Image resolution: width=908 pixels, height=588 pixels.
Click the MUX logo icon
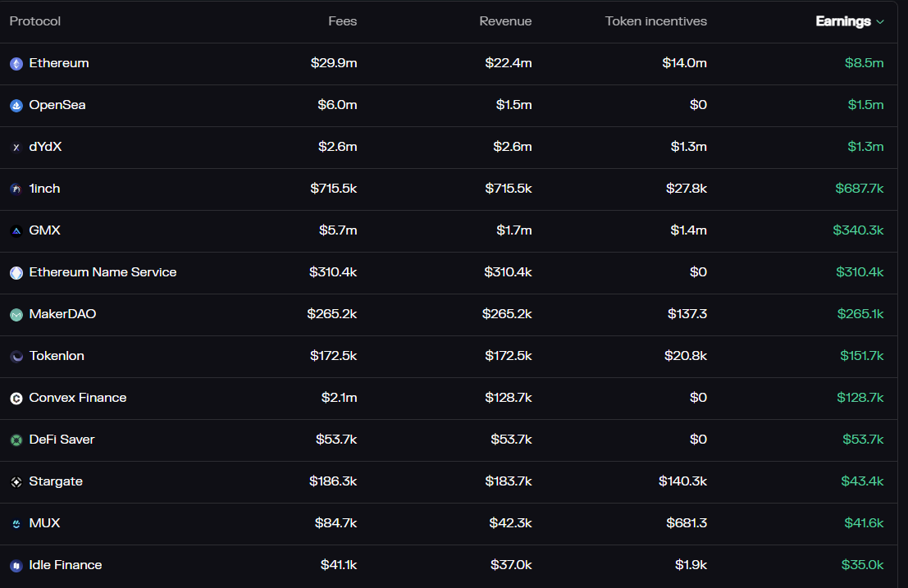16,524
